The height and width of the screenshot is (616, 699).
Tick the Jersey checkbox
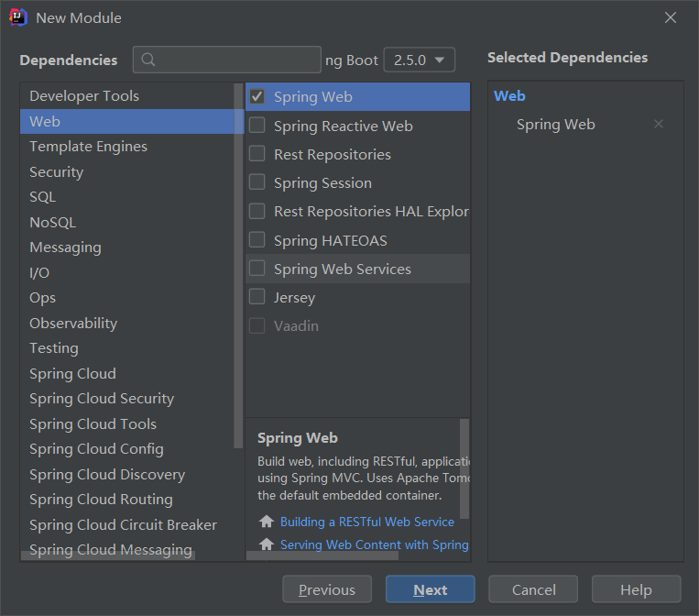tap(257, 297)
